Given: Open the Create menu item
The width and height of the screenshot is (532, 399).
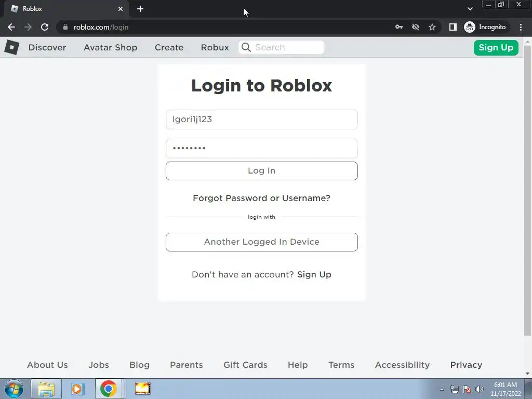Looking at the screenshot, I should pyautogui.click(x=169, y=47).
